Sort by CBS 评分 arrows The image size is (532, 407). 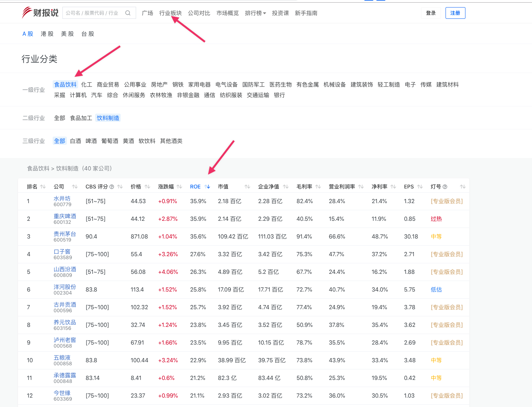pos(120,187)
